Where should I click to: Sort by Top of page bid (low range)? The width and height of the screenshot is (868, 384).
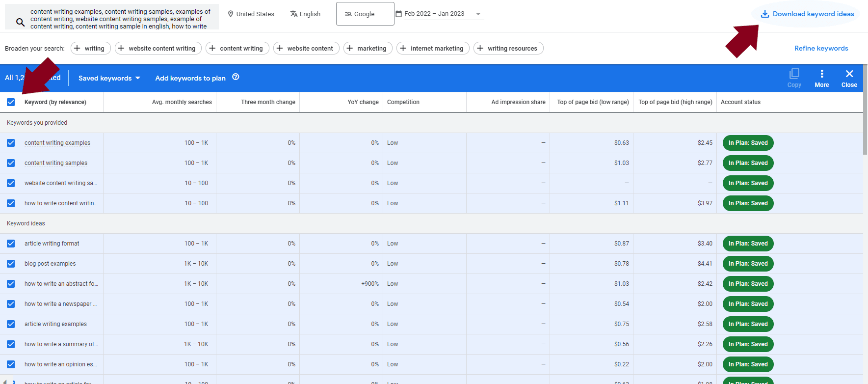[x=593, y=102]
